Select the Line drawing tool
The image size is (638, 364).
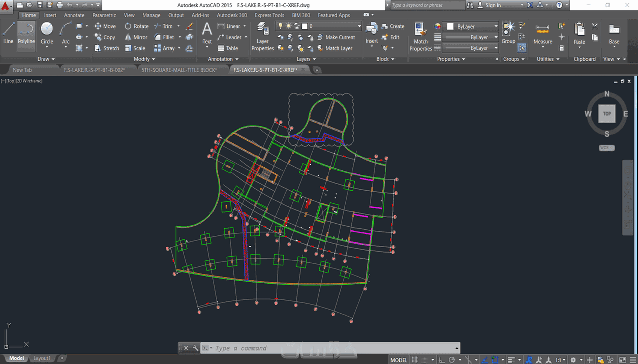9,33
